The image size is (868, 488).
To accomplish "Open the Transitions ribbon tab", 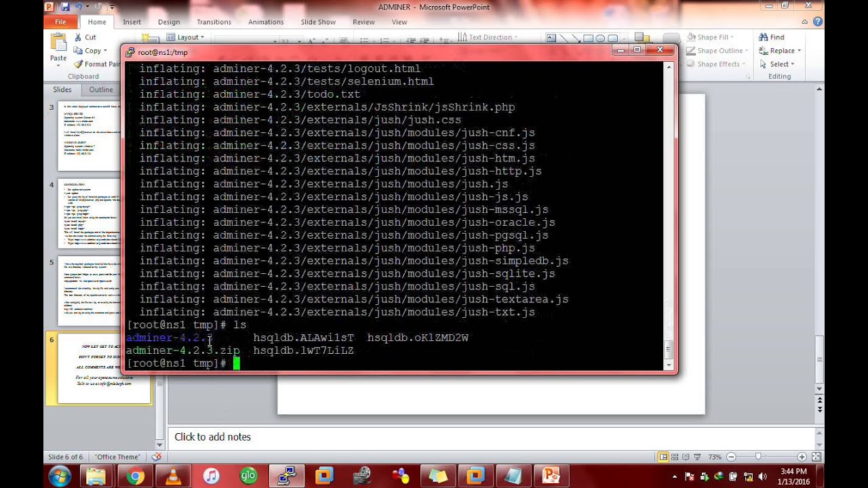I will point(214,22).
